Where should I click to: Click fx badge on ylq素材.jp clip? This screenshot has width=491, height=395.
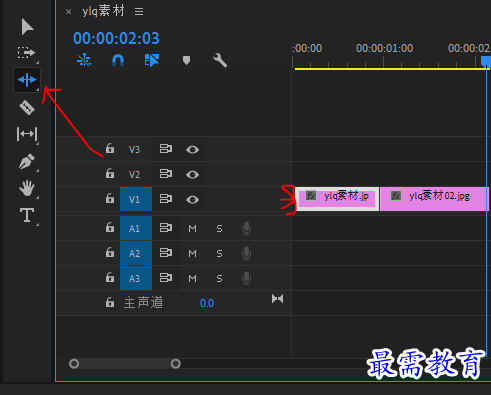(x=311, y=196)
